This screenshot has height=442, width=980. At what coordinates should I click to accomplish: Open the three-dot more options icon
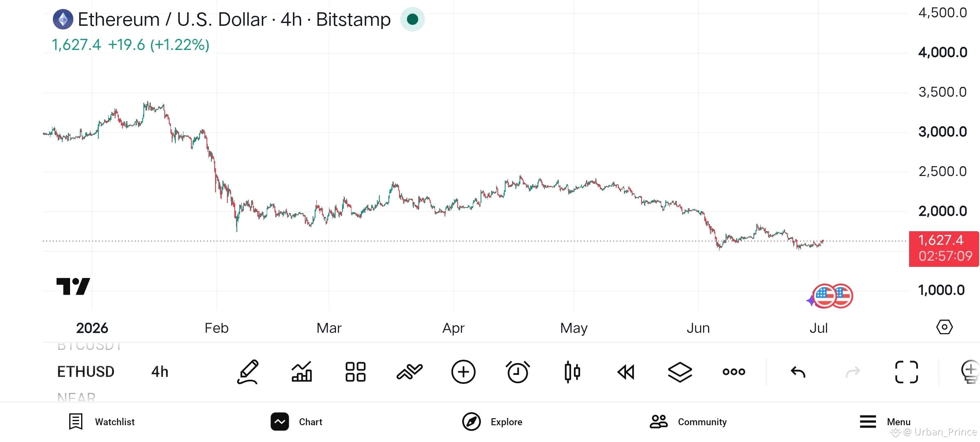pos(734,372)
